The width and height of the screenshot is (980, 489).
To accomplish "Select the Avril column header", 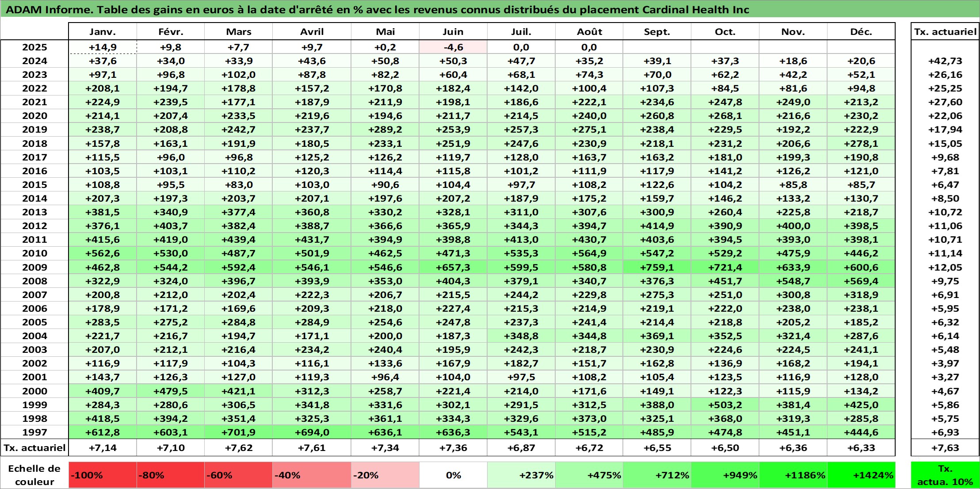I will click(312, 32).
